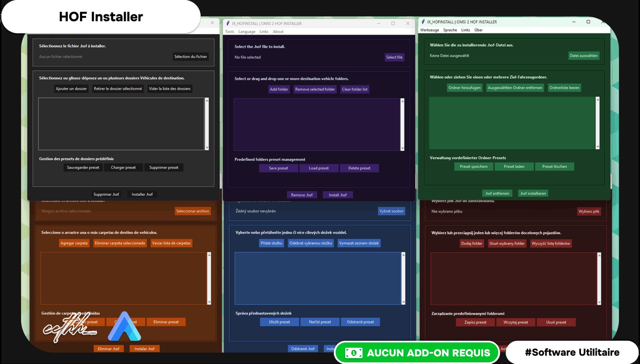Click Načíst preset button
The width and height of the screenshot is (640, 364).
(x=320, y=322)
